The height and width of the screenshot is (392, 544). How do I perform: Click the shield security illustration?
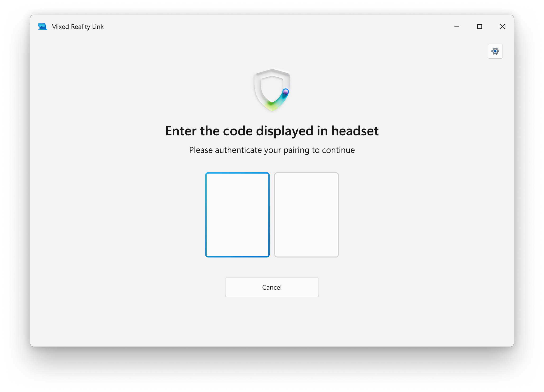click(x=272, y=90)
